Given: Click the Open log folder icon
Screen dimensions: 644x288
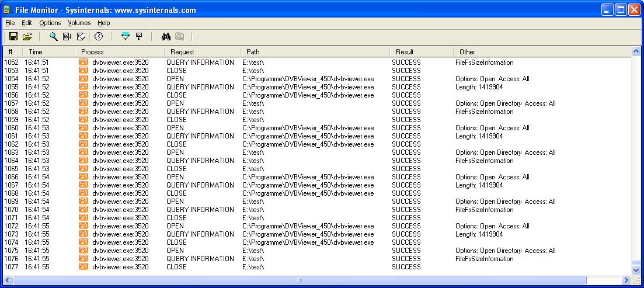Looking at the screenshot, I should pos(27,37).
